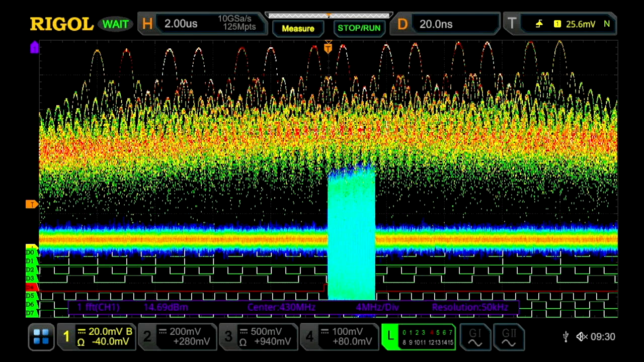Select the G2 waveform generator icon
This screenshot has width=644, height=362.
(509, 337)
